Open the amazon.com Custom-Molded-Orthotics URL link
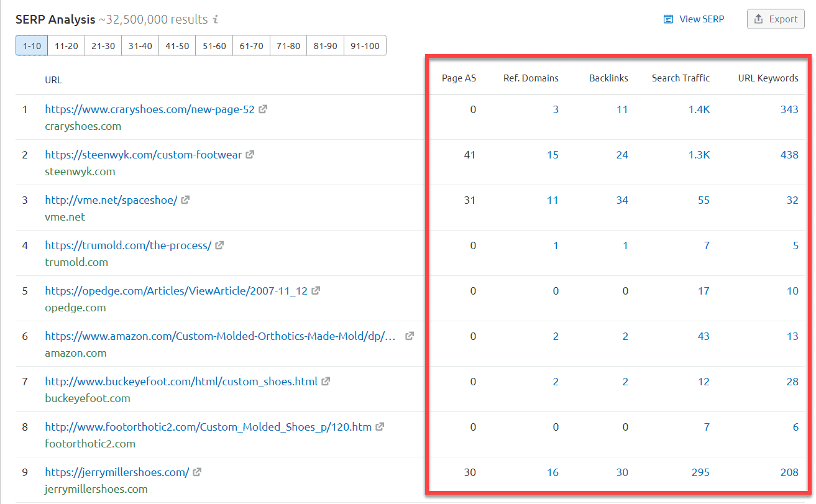 pyautogui.click(x=221, y=336)
